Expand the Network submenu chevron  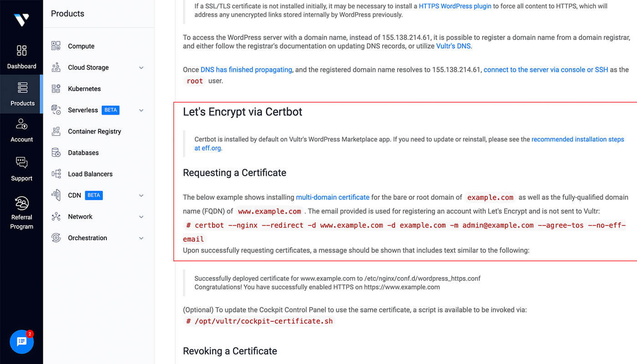(141, 217)
